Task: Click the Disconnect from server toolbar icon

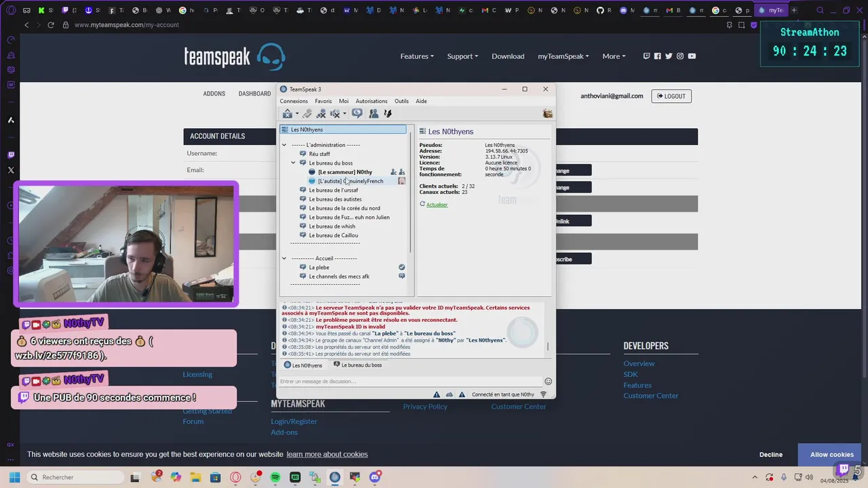Action: (x=307, y=114)
